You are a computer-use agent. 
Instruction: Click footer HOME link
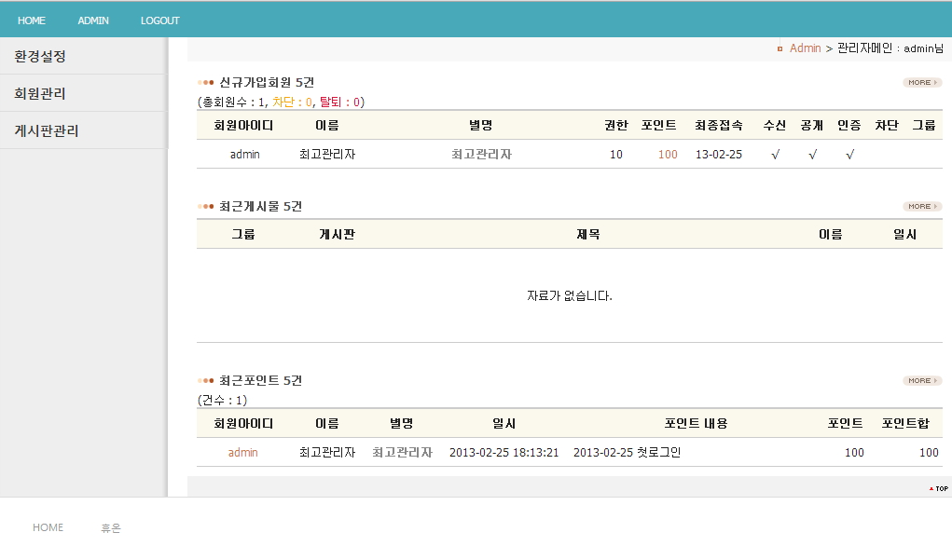pos(48,528)
